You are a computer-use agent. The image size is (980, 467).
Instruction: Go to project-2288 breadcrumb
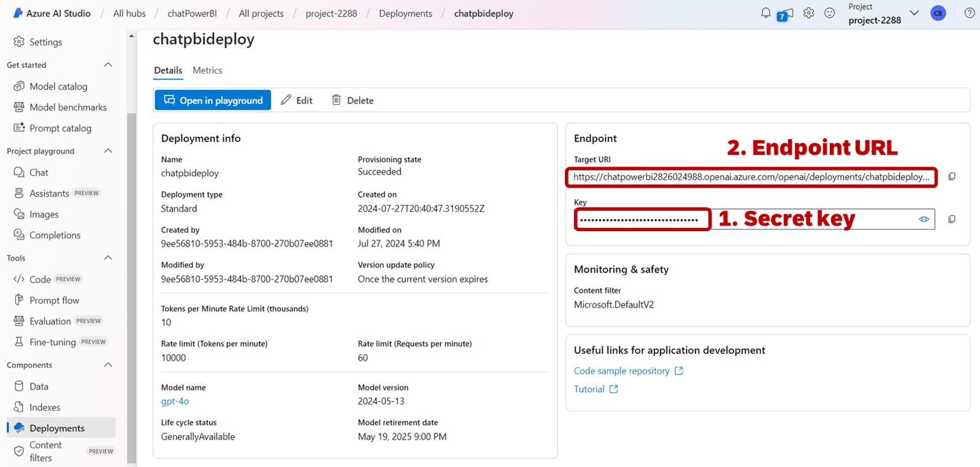click(331, 13)
